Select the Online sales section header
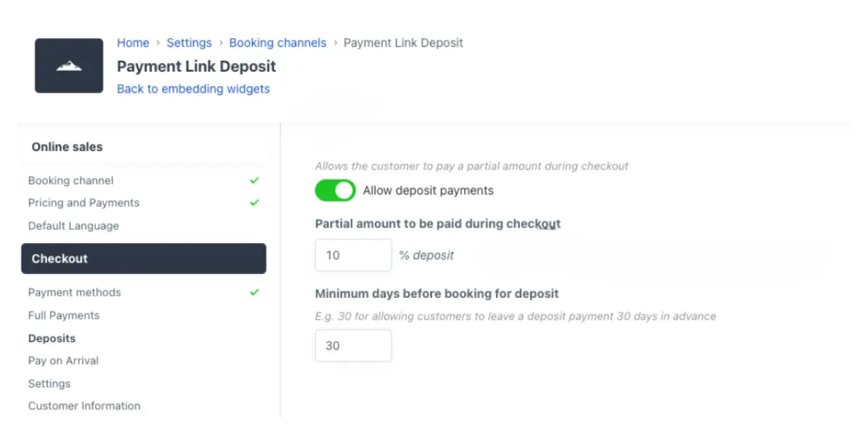The height and width of the screenshot is (434, 868). point(67,147)
